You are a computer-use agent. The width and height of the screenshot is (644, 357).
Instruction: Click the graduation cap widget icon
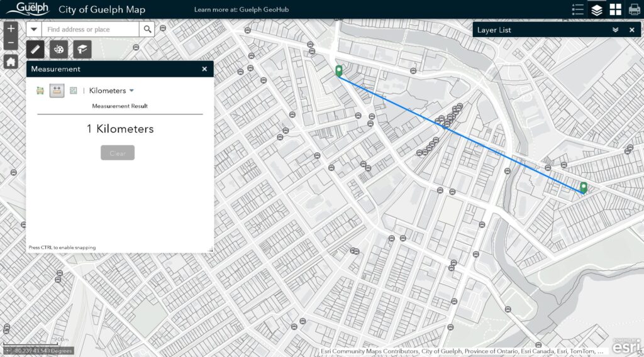click(82, 49)
